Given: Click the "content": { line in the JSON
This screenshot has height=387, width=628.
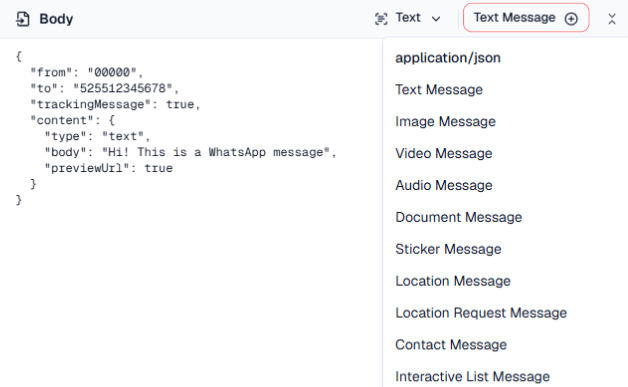Looking at the screenshot, I should pyautogui.click(x=73, y=120).
